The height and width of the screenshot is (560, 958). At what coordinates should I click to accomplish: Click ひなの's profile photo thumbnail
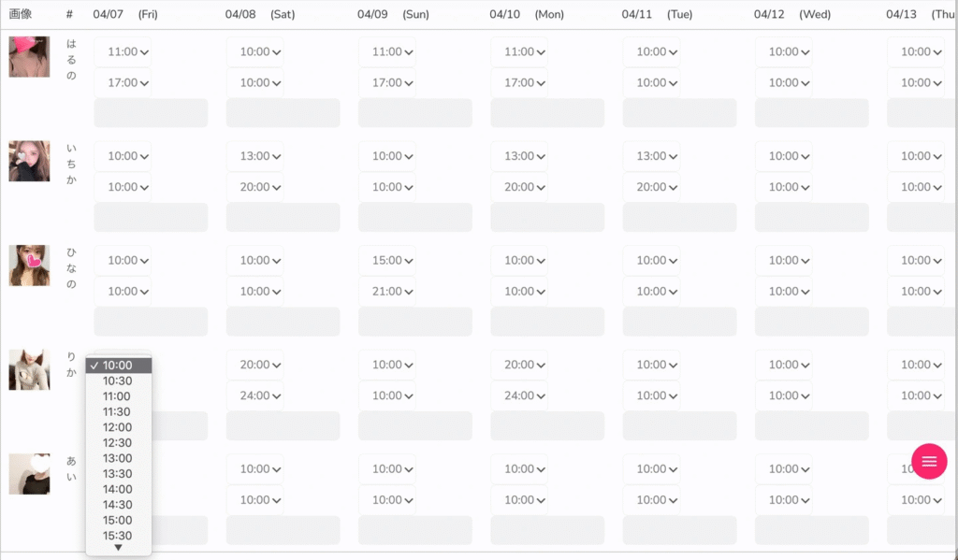tap(29, 266)
